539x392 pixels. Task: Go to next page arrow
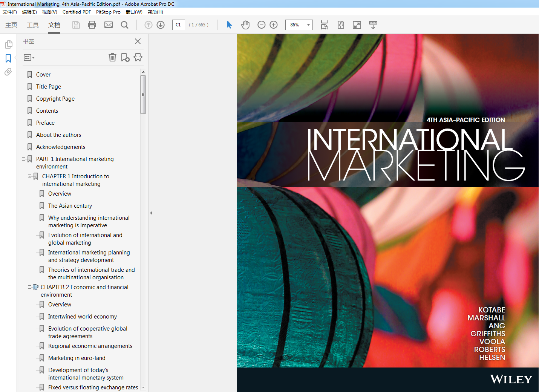click(x=161, y=25)
